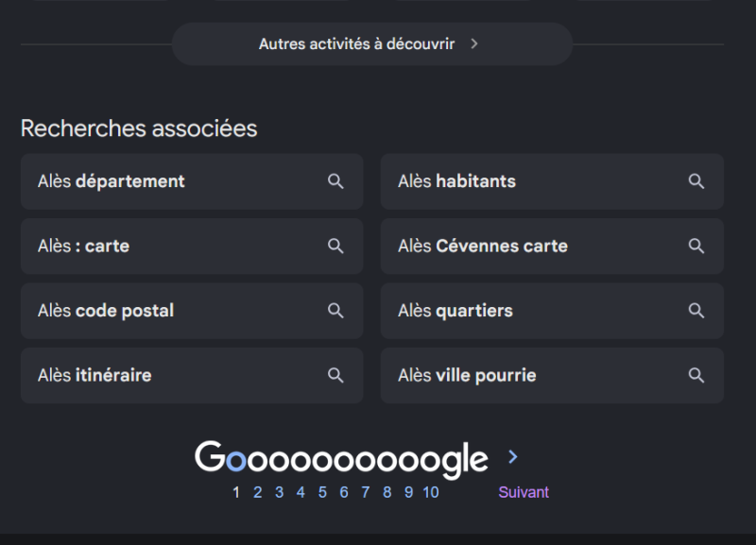Click search icon beside Alès code postal
This screenshot has height=545, width=756.
335,311
